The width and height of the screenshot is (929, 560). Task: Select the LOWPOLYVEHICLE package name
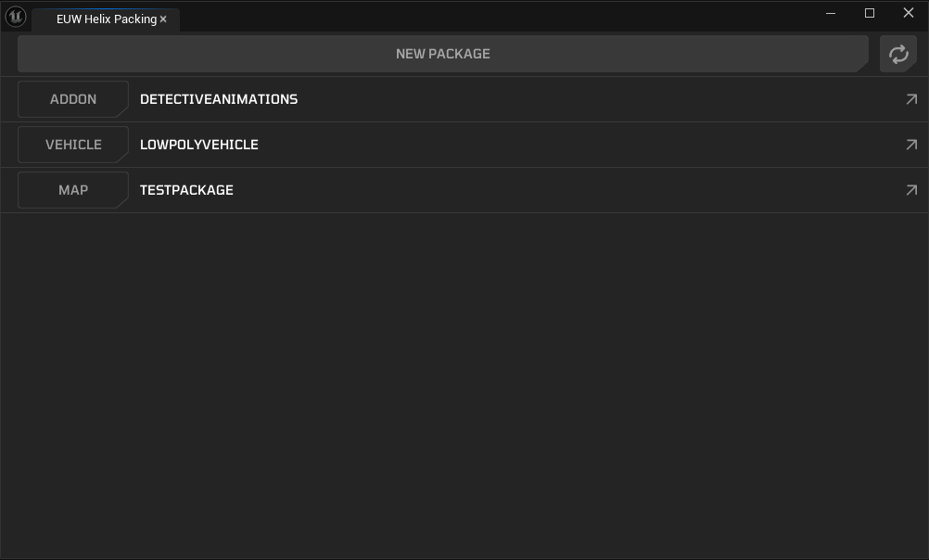[199, 145]
